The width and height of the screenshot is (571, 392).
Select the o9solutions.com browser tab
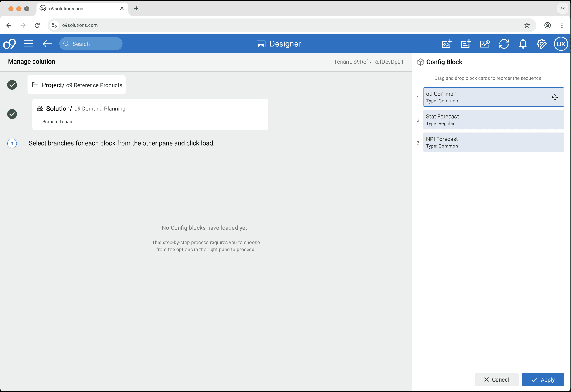[82, 9]
